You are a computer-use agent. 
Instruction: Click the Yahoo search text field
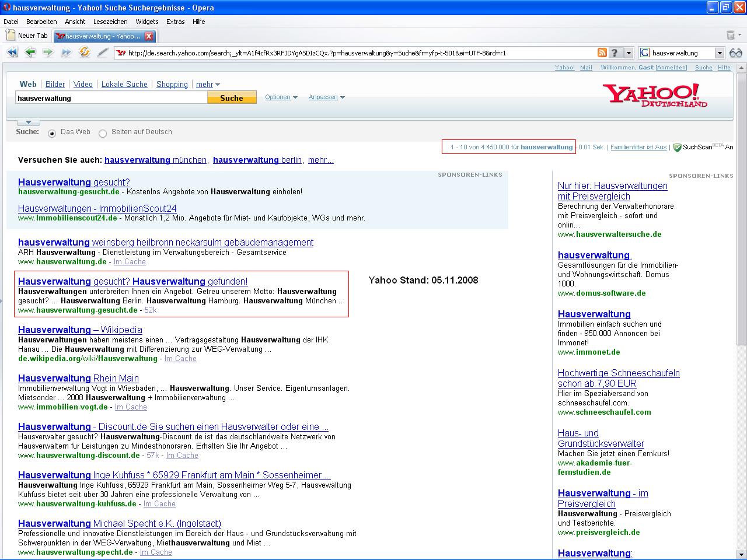click(111, 98)
